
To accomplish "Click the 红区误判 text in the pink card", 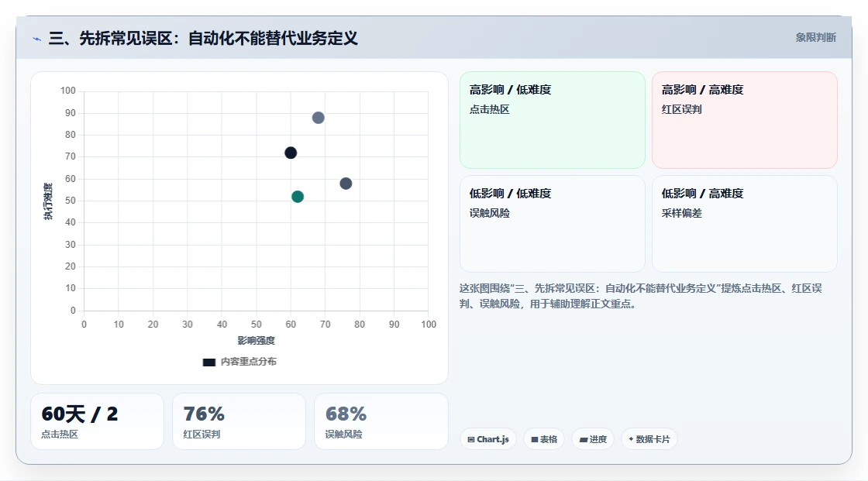I will 681,109.
